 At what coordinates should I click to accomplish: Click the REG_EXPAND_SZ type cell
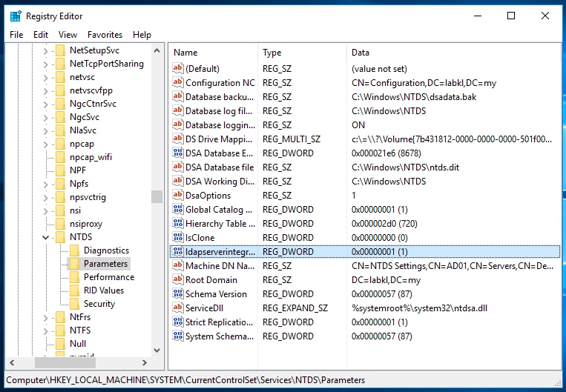(x=295, y=308)
